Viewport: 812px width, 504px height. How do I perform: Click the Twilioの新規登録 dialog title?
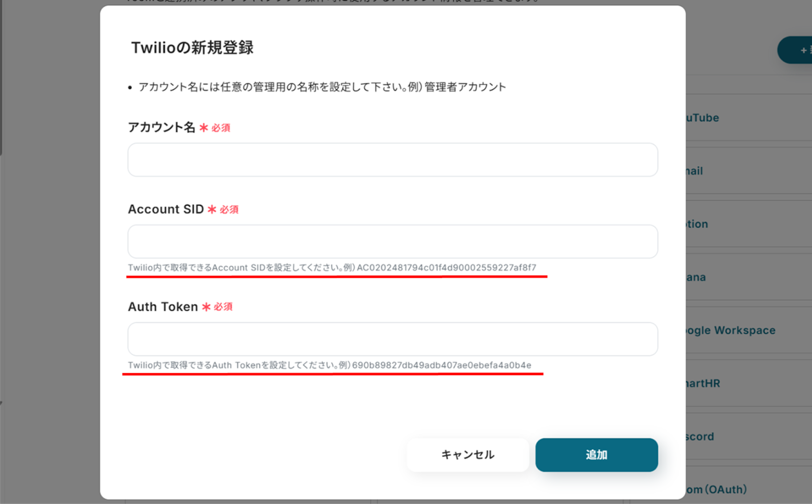(192, 48)
